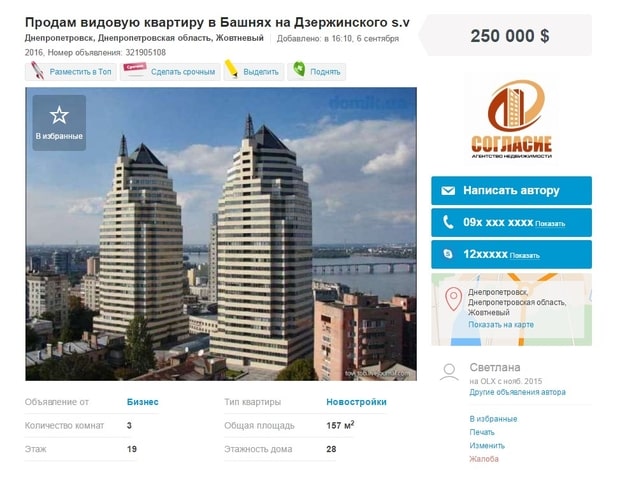620x477 pixels.
Task: Click Светлана's user avatar icon
Action: tap(449, 372)
